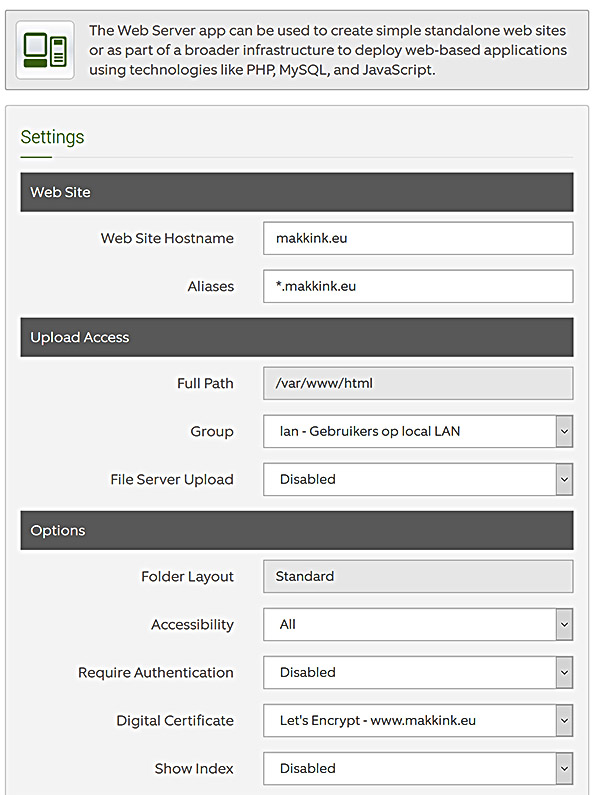Click the Digital Certificate dropdown arrow
Viewport: 600px width, 795px height.
tap(564, 720)
